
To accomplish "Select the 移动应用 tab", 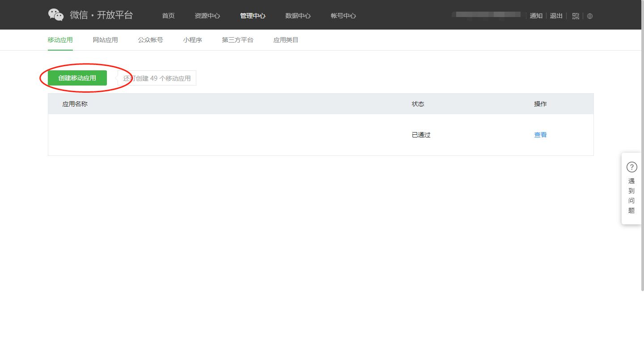I will (x=60, y=40).
